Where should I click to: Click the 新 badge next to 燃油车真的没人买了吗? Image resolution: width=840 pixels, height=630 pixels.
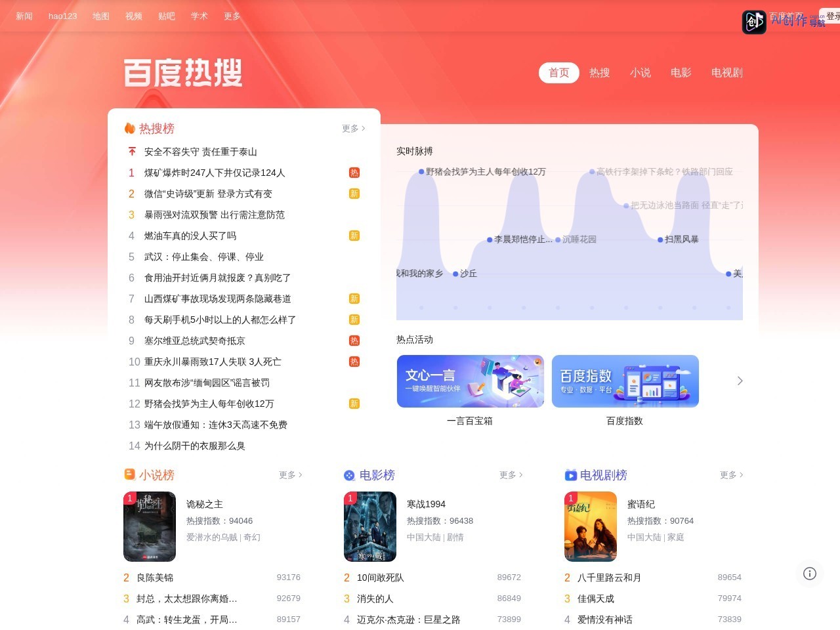(x=354, y=236)
